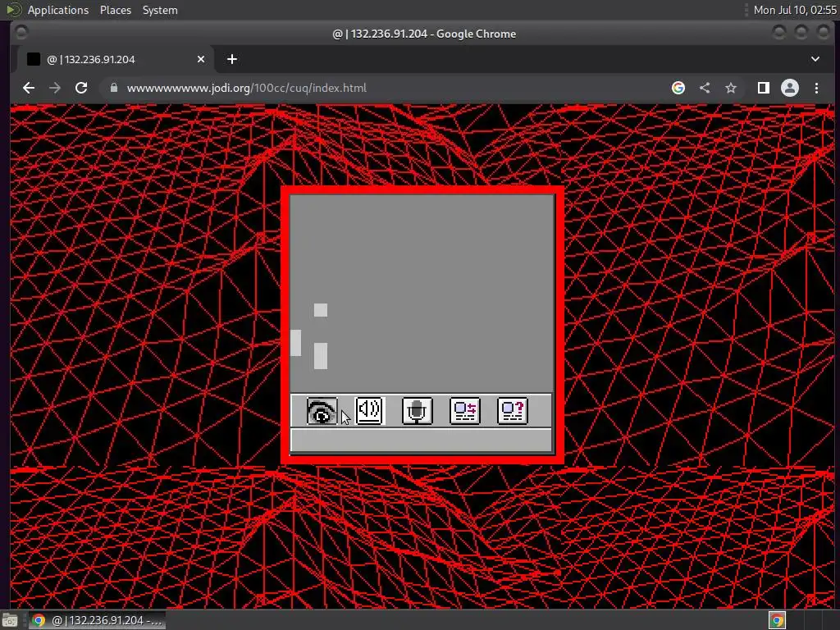This screenshot has height=630, width=840.
Task: Click the upper light square in gray panel
Action: 321,309
